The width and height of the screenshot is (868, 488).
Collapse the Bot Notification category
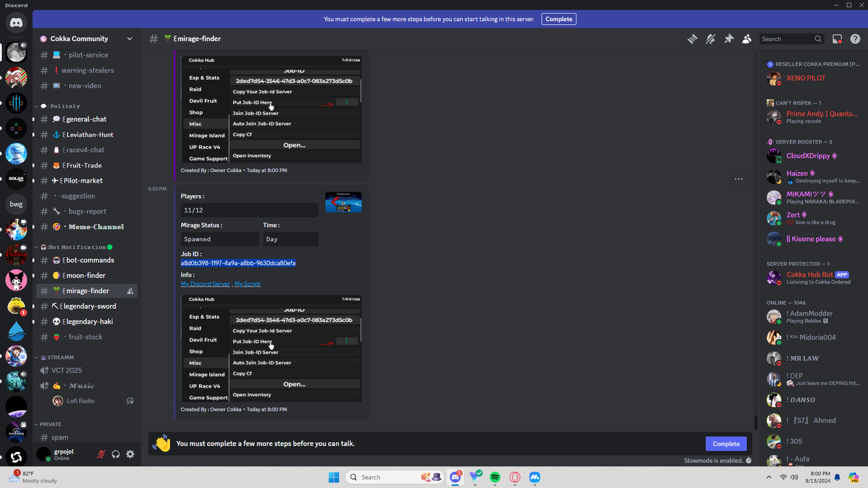point(73,247)
